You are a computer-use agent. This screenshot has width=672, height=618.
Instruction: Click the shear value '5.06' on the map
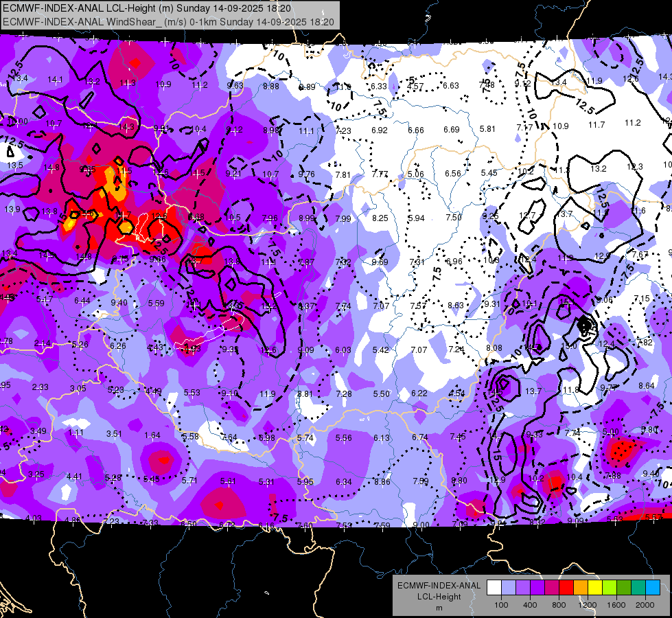pos(416,174)
